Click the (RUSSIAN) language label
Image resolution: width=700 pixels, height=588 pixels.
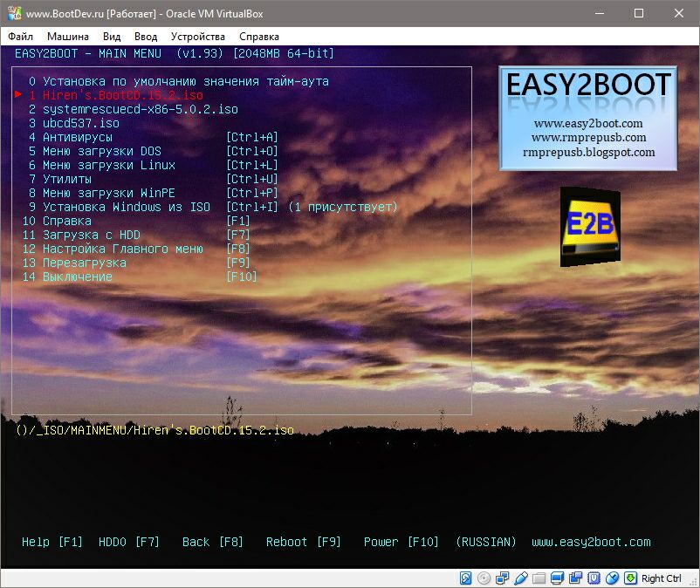point(485,542)
